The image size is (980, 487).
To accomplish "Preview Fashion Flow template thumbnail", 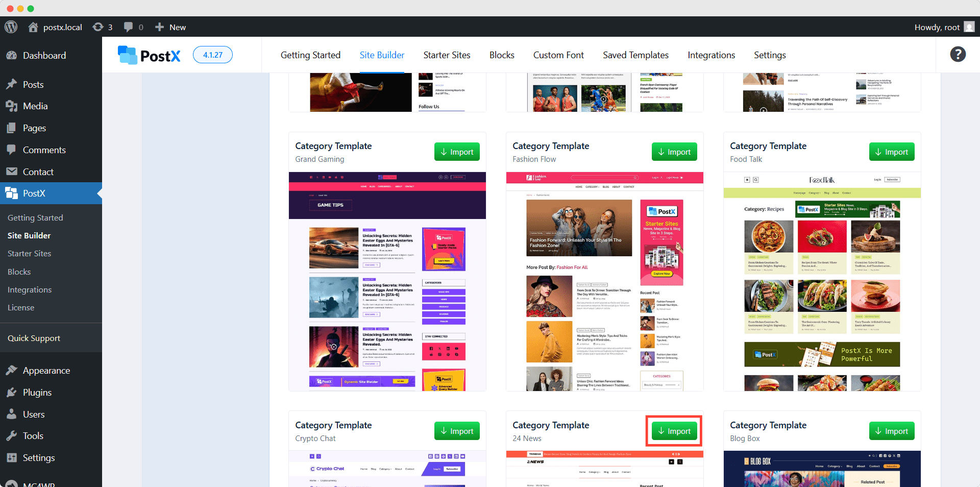I will pos(605,281).
